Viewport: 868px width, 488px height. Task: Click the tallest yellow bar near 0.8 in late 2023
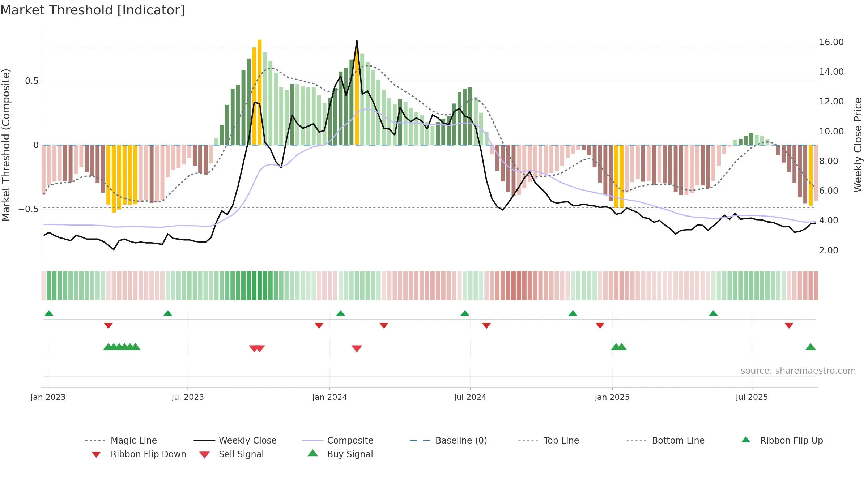260,92
